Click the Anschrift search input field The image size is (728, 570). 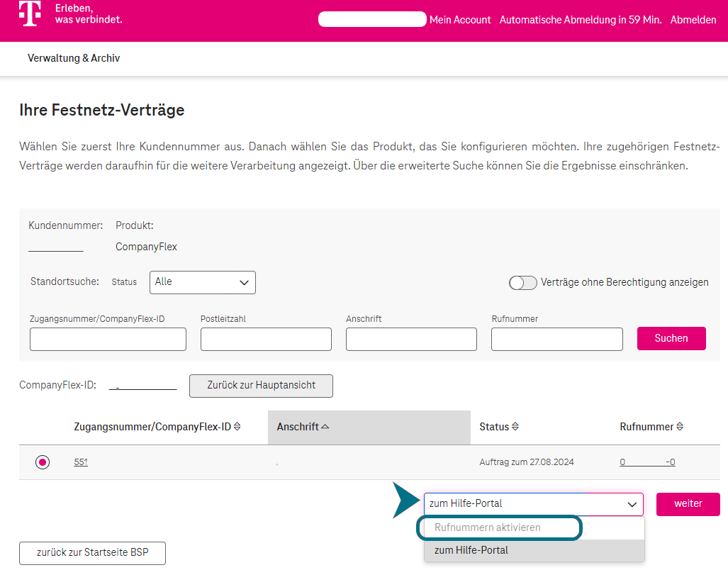[411, 340]
